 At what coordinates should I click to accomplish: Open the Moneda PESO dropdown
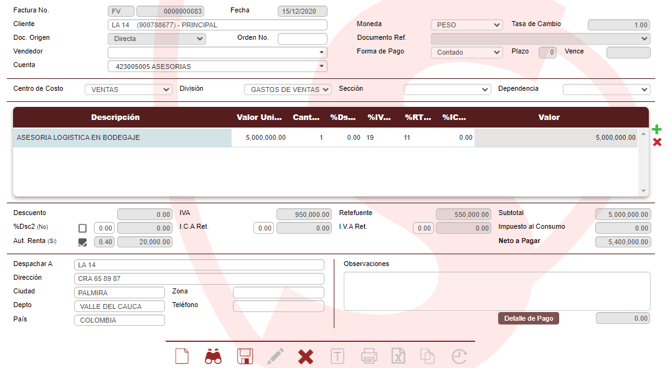(x=467, y=25)
